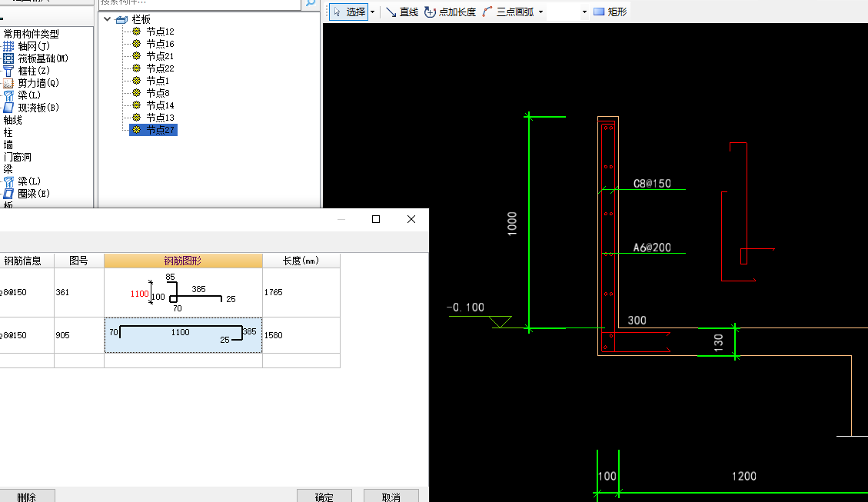Screen dimensions: 868x502
Task: Cancel dialog with 取消 button
Action: coord(391,497)
